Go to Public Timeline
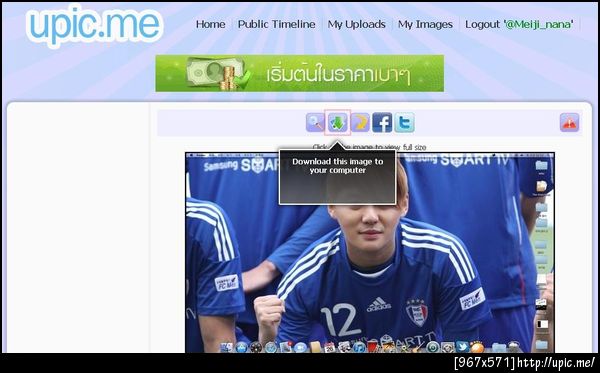The height and width of the screenshot is (373, 600). coord(277,24)
